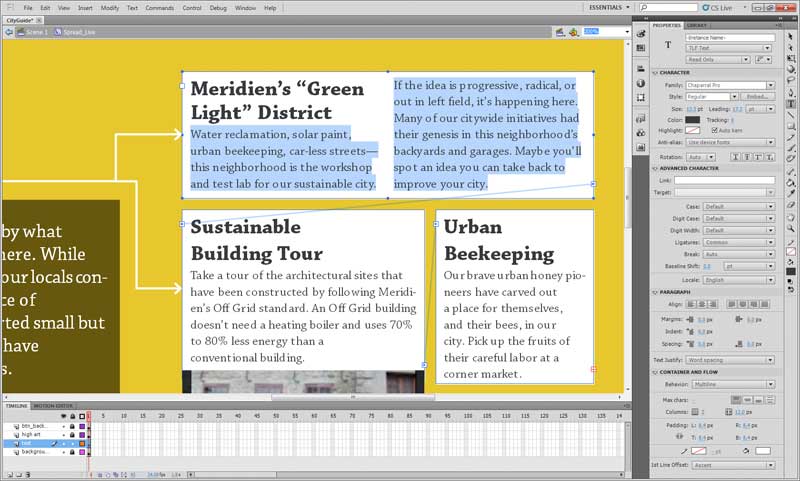Select the Brush tool
The image size is (800, 481).
click(791, 148)
